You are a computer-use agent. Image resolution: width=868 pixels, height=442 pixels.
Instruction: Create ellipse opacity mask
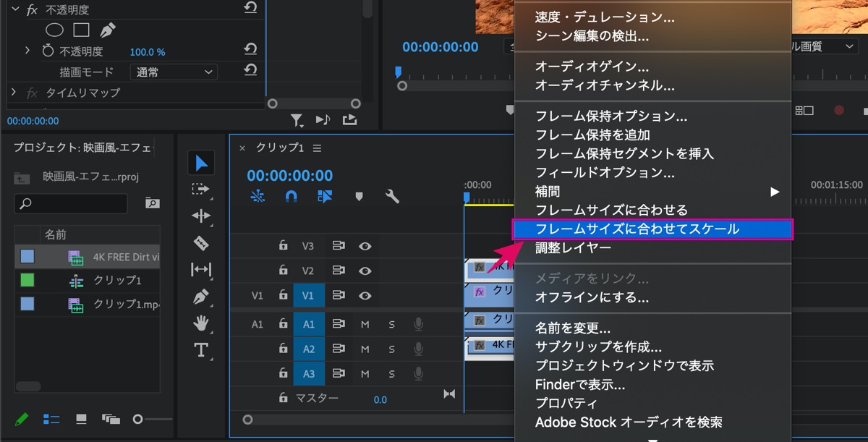click(x=55, y=30)
